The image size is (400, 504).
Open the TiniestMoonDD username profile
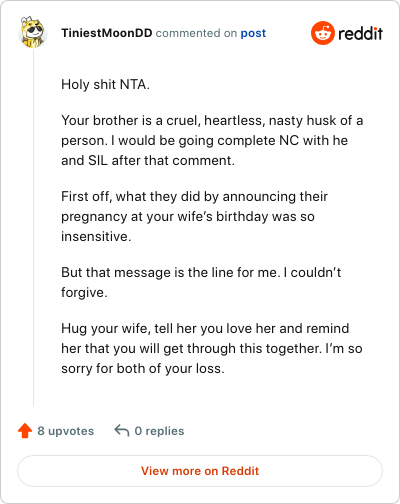[x=107, y=33]
